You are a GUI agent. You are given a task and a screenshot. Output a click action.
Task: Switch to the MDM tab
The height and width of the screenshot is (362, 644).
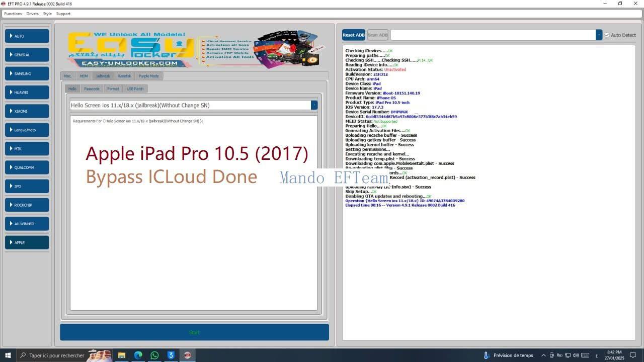tap(84, 76)
